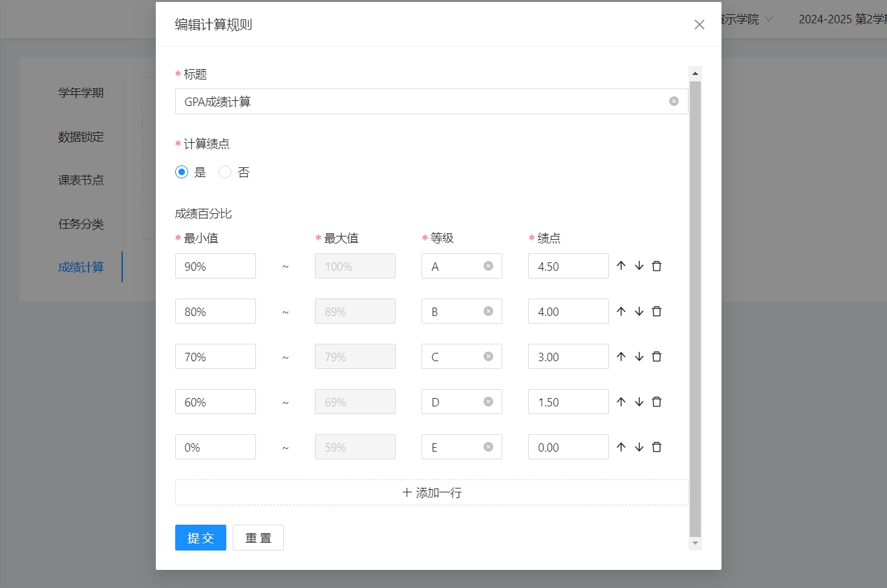Screen dimensions: 887x588
Task: Select 否 for 计算绩点
Action: (x=225, y=172)
